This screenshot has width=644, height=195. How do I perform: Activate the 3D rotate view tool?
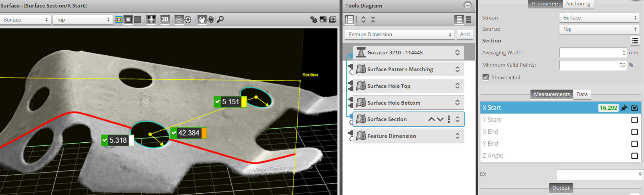tap(211, 19)
